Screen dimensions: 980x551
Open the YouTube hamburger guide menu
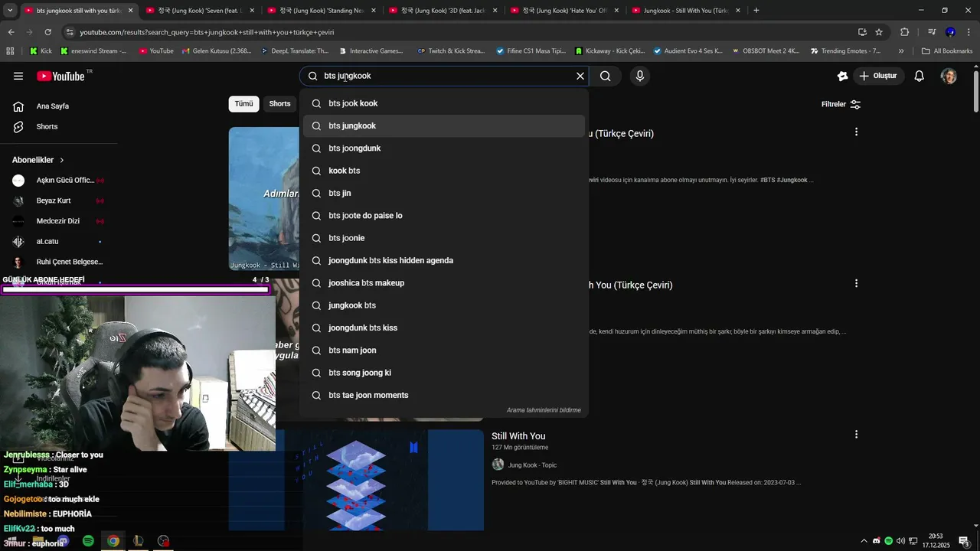point(18,76)
